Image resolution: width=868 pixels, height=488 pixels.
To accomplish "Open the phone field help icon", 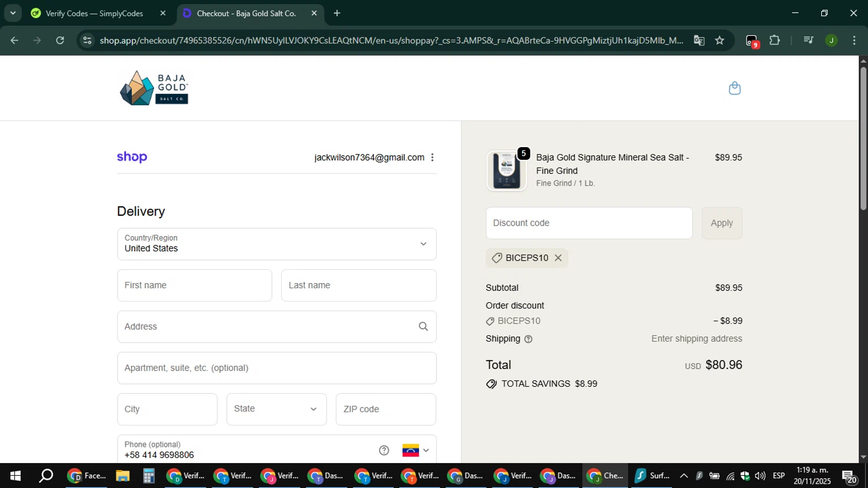I will pos(384,450).
